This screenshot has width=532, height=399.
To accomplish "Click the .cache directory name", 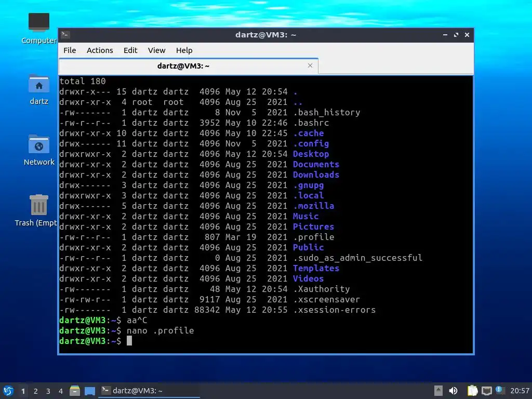I will coord(309,134).
